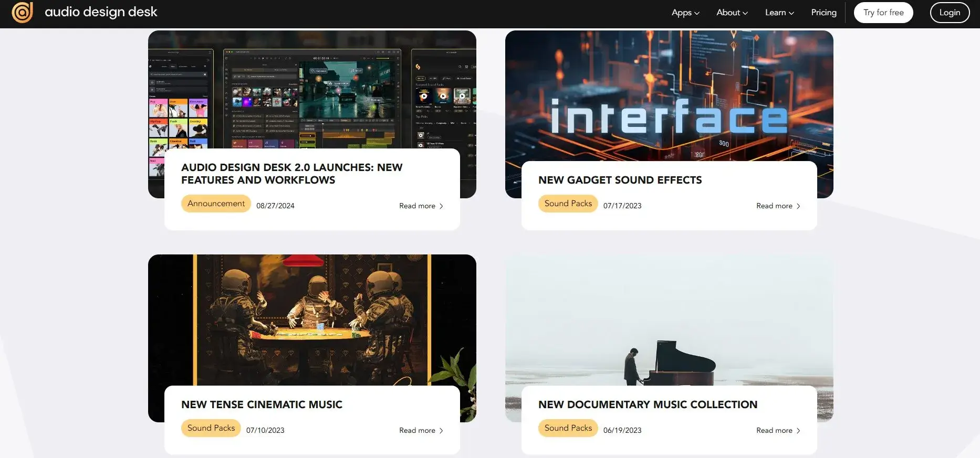Select the Sound Packs tag on Tense Cinematic Music
The width and height of the screenshot is (980, 458).
(x=211, y=428)
